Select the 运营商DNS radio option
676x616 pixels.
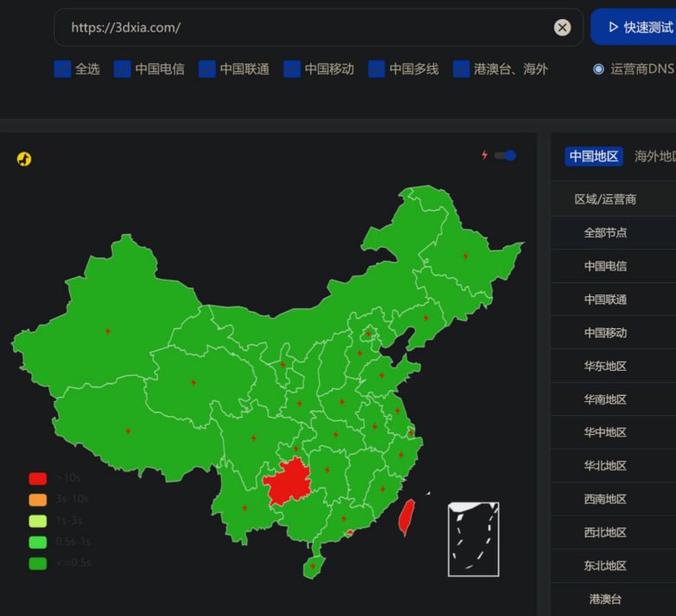pos(598,69)
